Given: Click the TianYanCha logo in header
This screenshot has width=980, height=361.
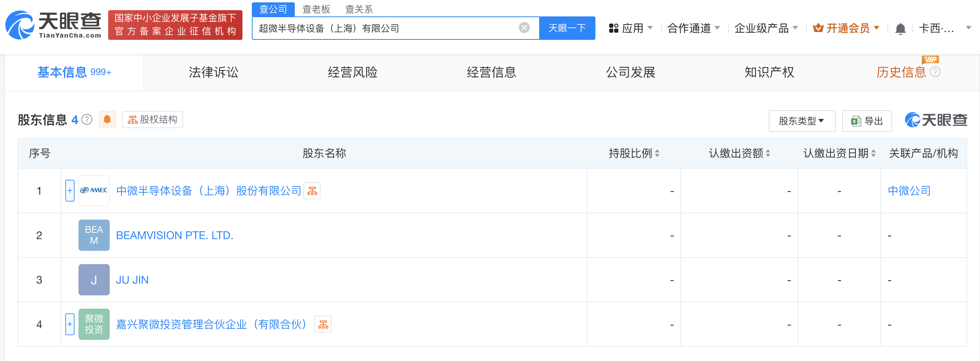Looking at the screenshot, I should [53, 25].
